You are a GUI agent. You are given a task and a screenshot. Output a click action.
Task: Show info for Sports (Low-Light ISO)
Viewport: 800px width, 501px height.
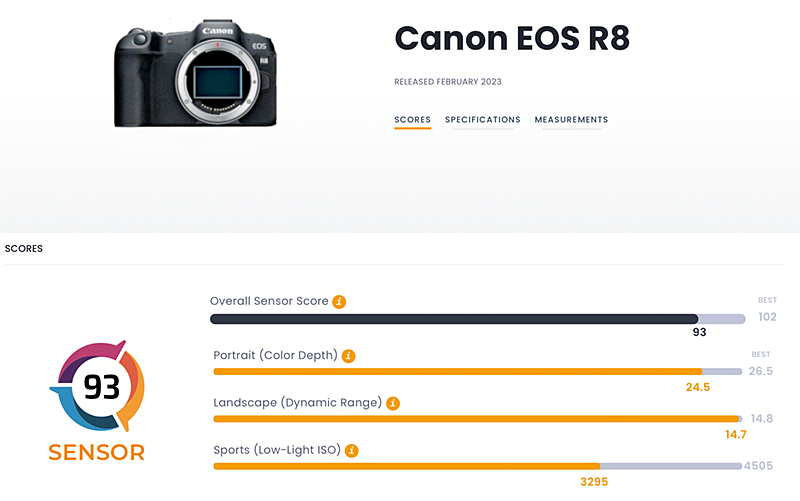[353, 451]
